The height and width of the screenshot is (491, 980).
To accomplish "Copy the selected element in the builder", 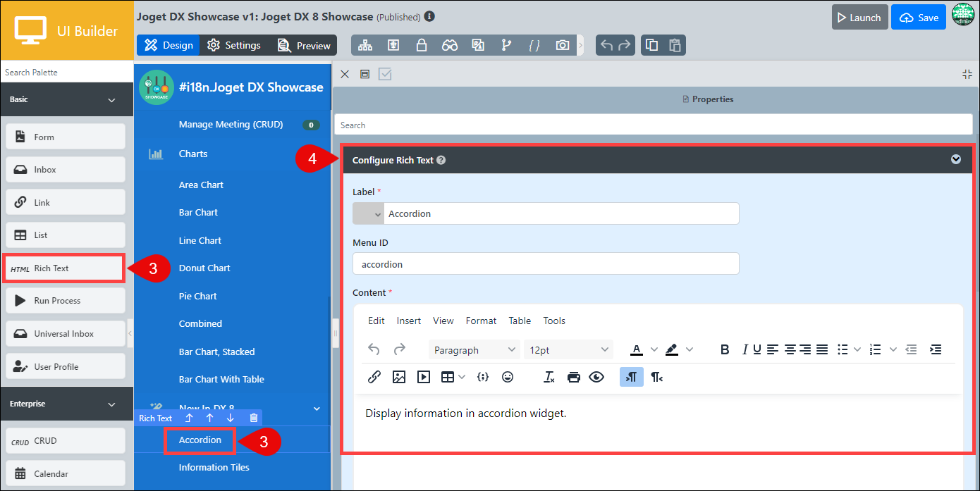I will coord(652,45).
